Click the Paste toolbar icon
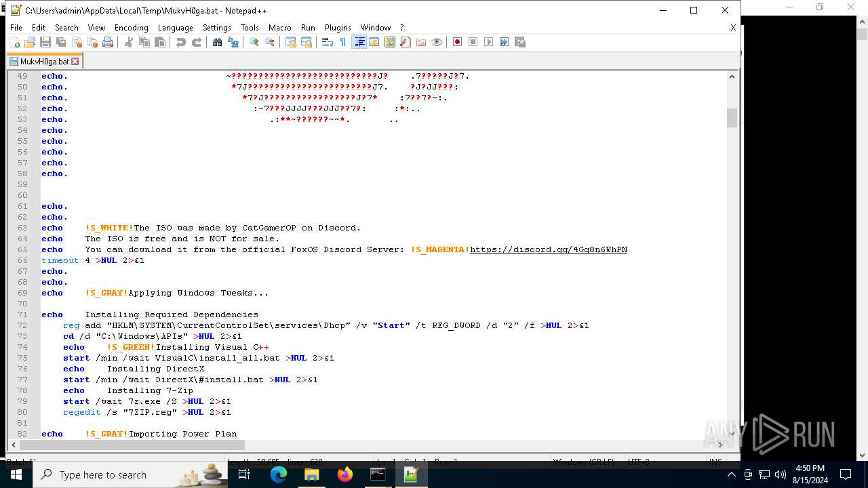Screen dimensions: 868x488 160,42
